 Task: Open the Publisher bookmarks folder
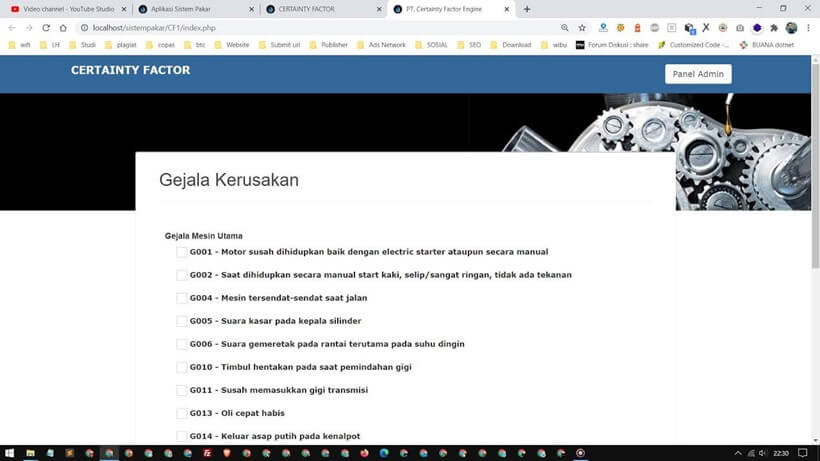click(328, 45)
